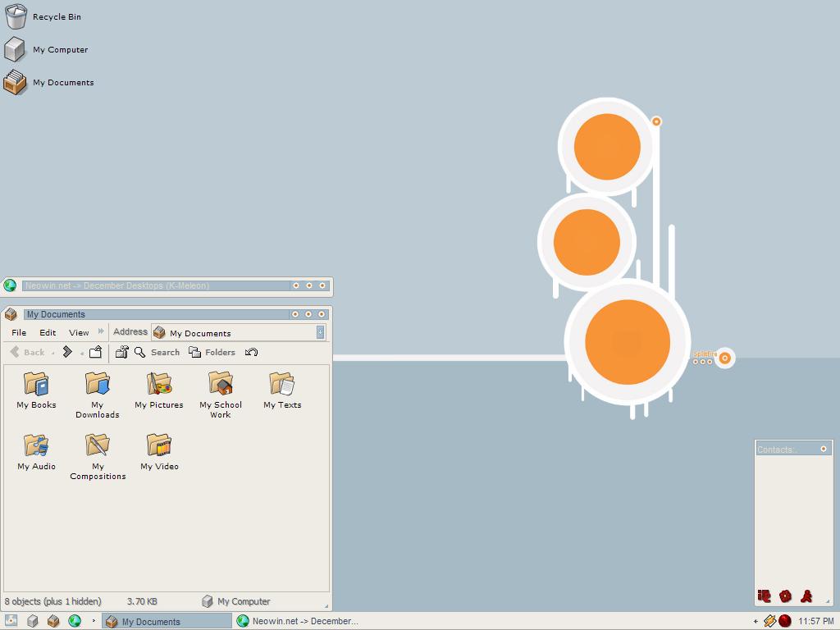Toggle the Folders pane button
Viewport: 840px width, 630px height.
[212, 352]
